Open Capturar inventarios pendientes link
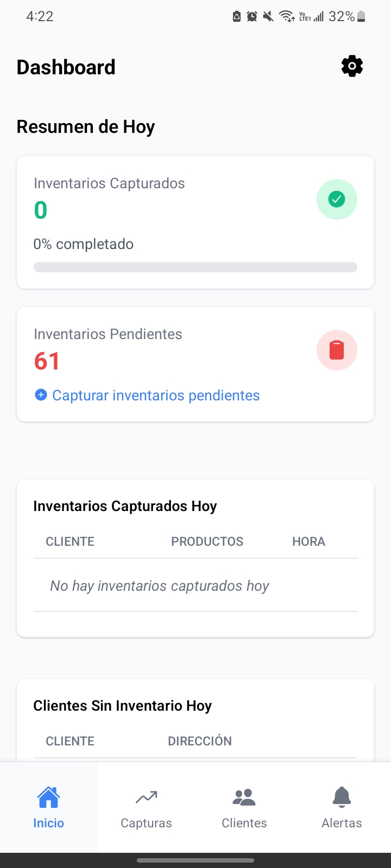 [156, 395]
